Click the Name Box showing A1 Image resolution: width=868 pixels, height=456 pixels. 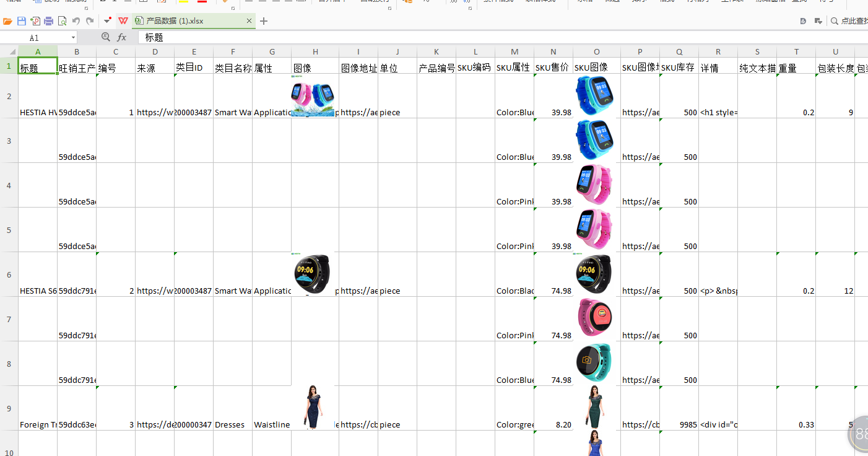35,38
